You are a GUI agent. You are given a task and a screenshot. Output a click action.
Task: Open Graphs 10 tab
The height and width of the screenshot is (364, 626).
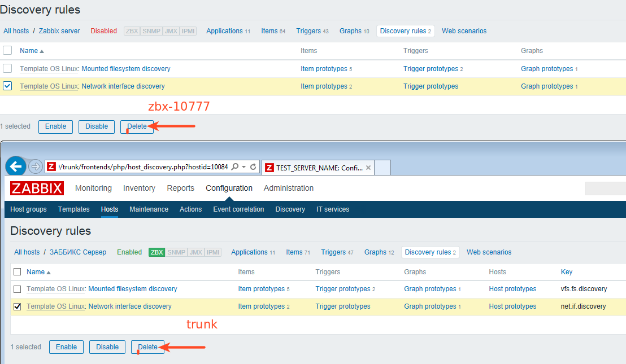coord(354,31)
